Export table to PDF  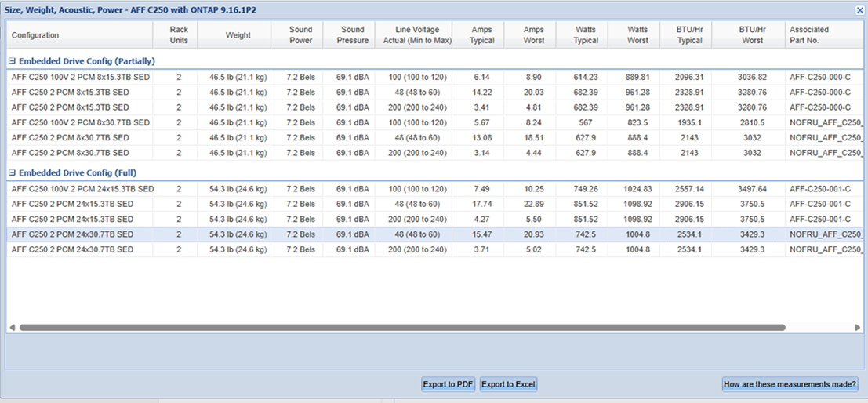coord(448,384)
